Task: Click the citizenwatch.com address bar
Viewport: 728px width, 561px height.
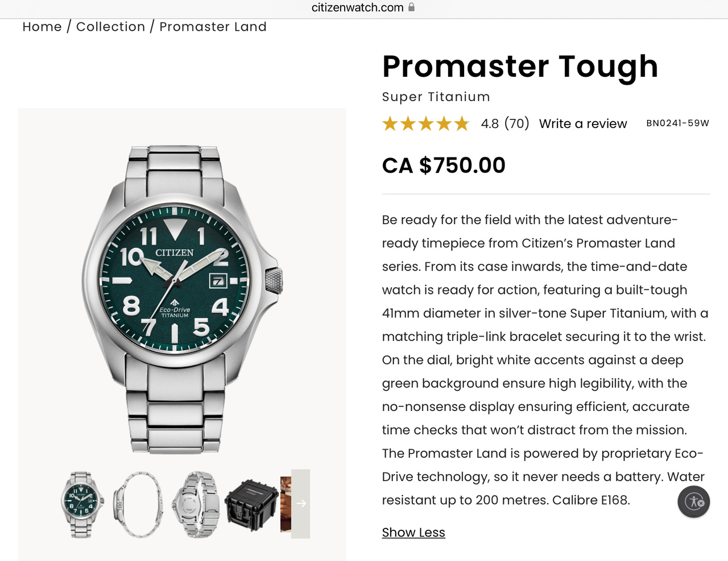Action: coord(358,7)
